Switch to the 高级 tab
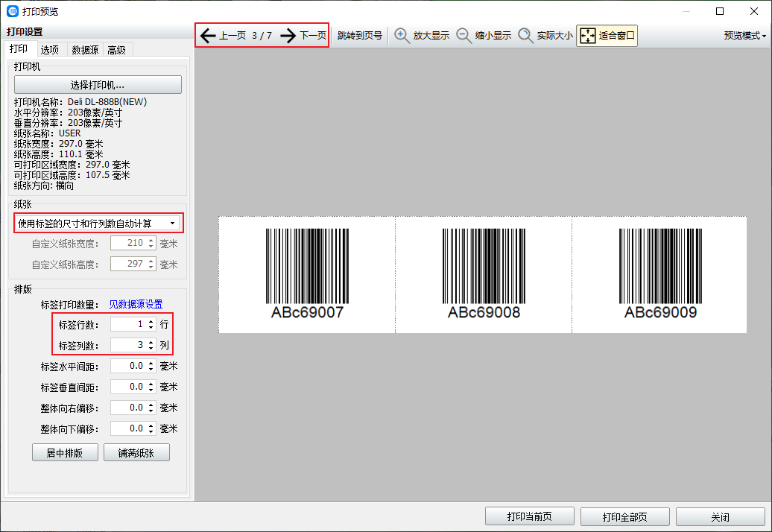772x532 pixels. click(x=117, y=50)
